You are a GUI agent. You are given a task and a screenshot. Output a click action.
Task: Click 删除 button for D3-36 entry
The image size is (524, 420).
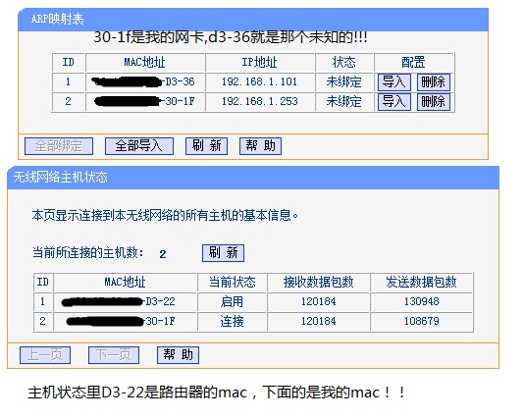point(434,82)
